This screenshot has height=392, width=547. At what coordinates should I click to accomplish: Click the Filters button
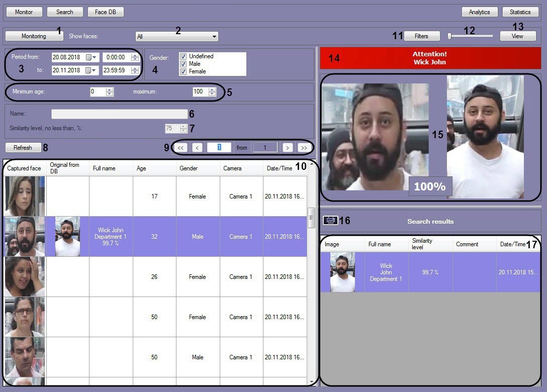pyautogui.click(x=421, y=36)
